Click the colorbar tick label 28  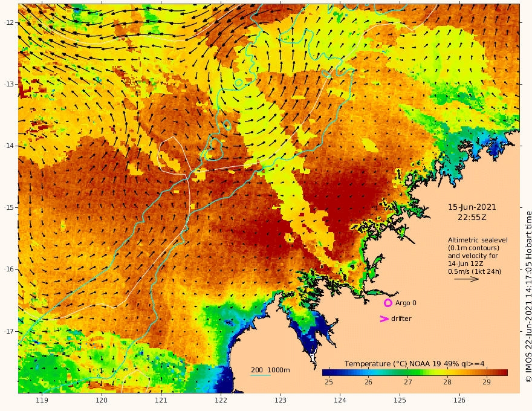[447, 382]
